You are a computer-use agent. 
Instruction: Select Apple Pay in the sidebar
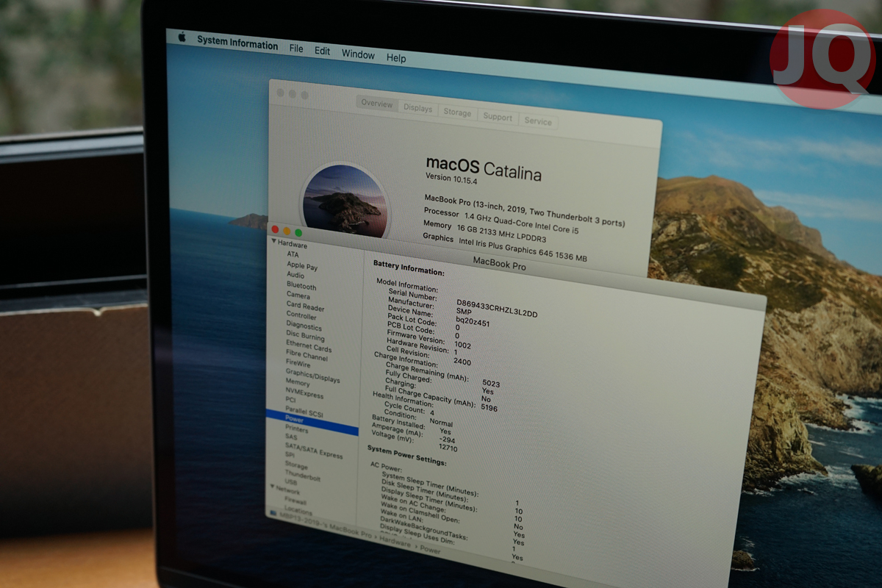click(x=302, y=266)
